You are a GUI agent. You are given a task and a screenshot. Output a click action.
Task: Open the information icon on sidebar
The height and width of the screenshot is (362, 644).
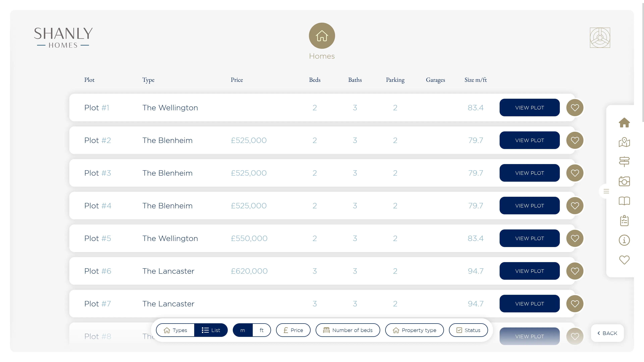click(624, 240)
